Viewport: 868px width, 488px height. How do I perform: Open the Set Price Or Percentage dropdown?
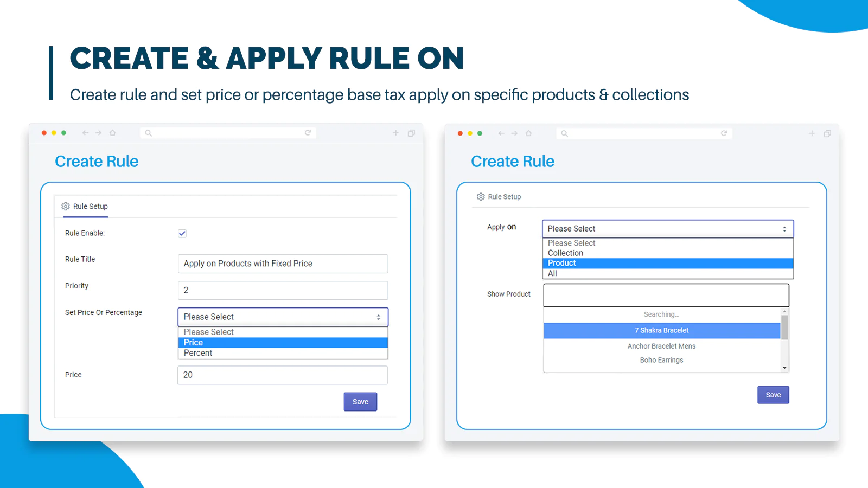click(x=283, y=317)
